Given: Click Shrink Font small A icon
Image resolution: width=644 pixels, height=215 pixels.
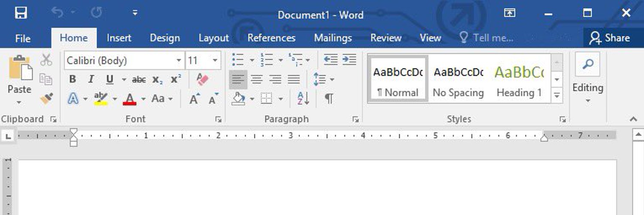Looking at the screenshot, I should [213, 99].
